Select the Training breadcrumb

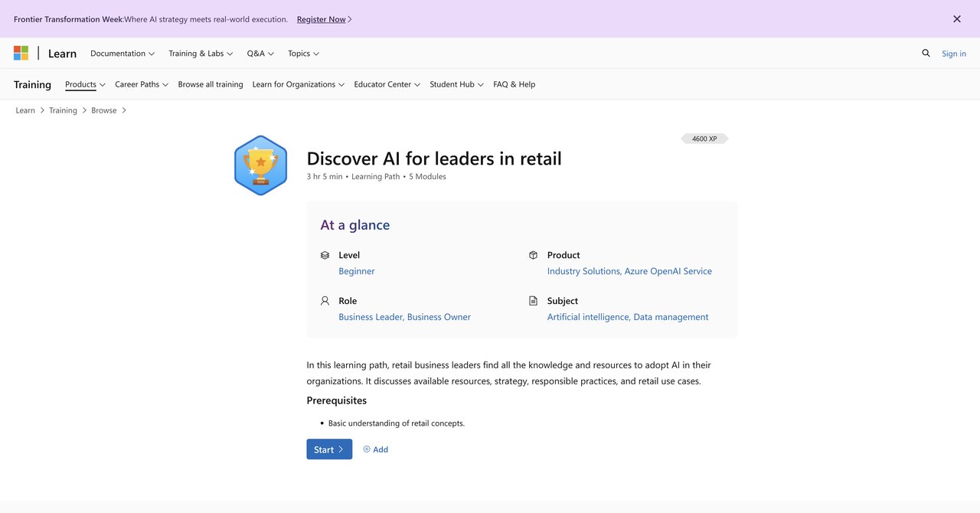tap(63, 110)
